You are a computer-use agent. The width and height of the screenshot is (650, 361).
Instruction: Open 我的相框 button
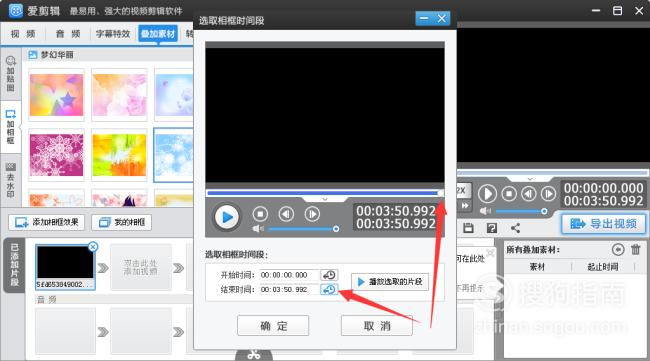(121, 223)
